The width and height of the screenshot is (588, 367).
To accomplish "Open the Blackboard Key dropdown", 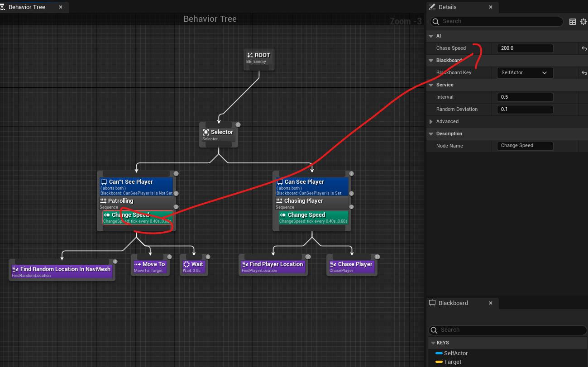I will 525,72.
